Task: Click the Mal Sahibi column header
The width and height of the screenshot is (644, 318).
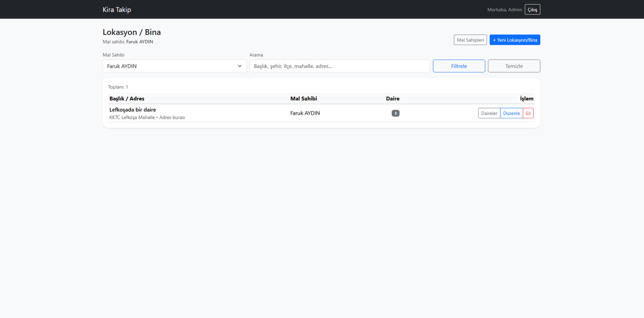Action: pos(303,99)
